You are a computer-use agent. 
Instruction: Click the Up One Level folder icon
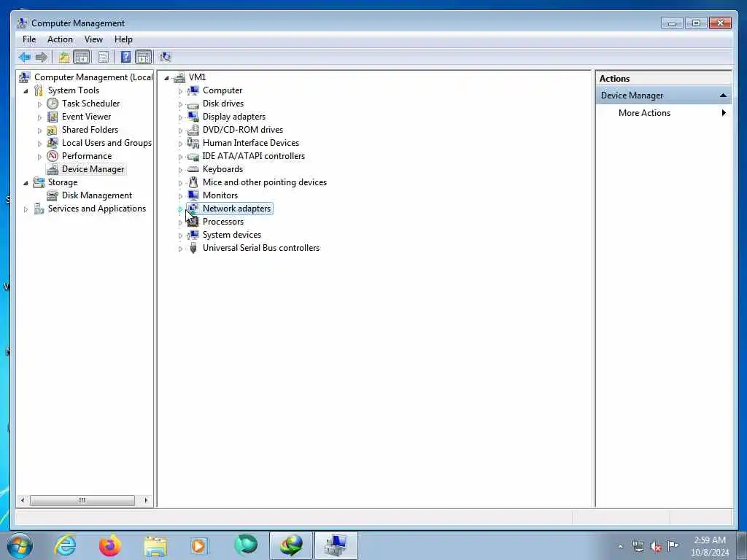64,58
